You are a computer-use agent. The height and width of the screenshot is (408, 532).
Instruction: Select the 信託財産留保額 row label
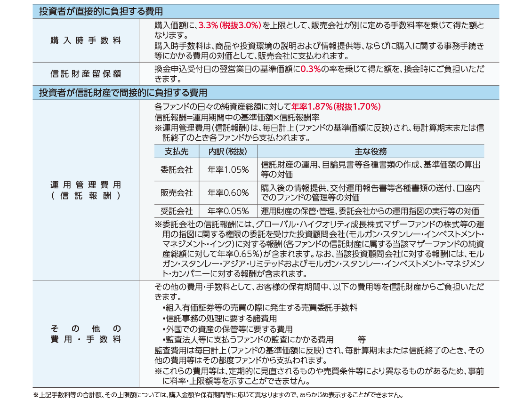pos(86,73)
